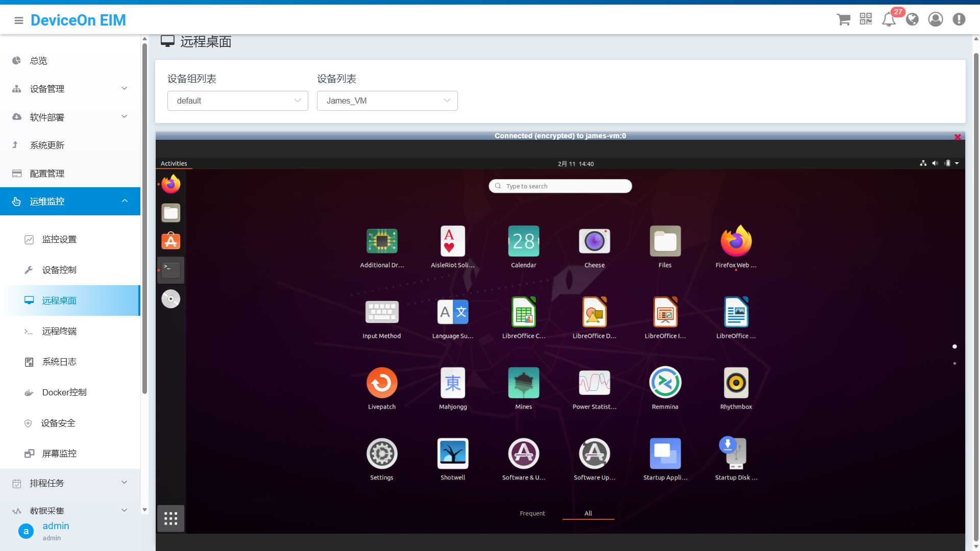
Task: Open notifications bell with 27 badge
Action: [x=889, y=20]
